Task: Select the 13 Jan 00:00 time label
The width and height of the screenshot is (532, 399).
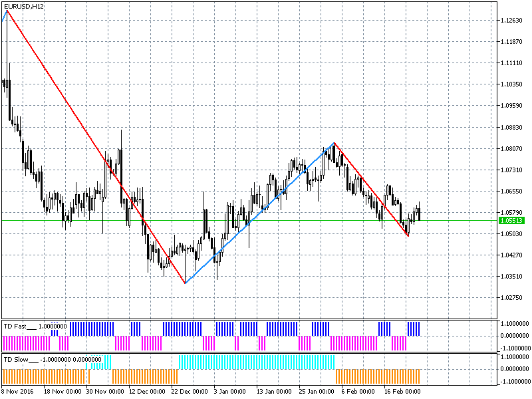Action: click(274, 392)
